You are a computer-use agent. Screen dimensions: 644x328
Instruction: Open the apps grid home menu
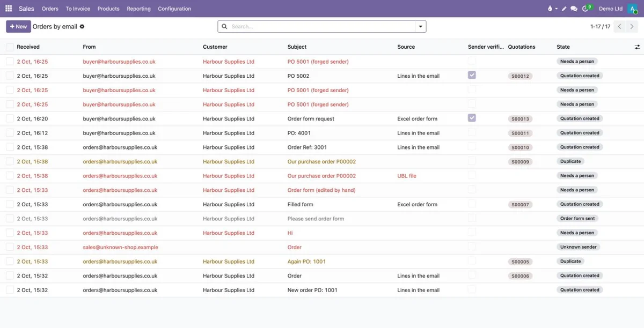[9, 9]
